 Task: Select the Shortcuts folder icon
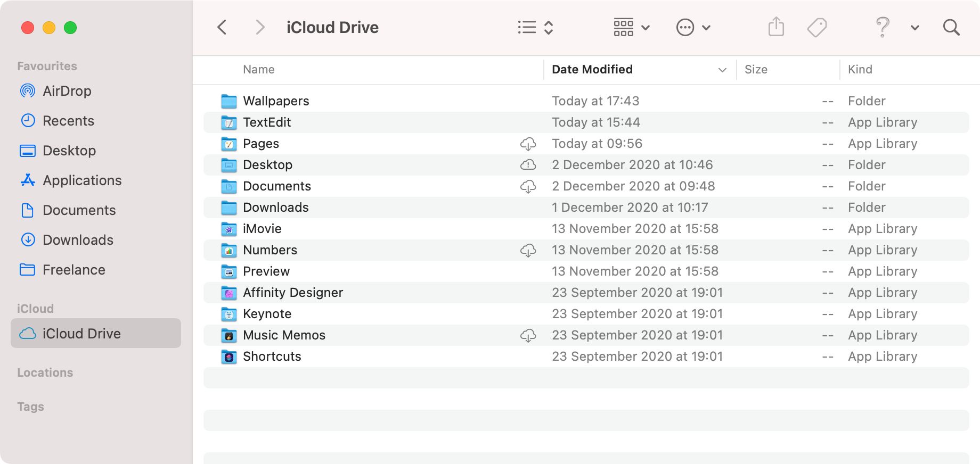pos(229,357)
